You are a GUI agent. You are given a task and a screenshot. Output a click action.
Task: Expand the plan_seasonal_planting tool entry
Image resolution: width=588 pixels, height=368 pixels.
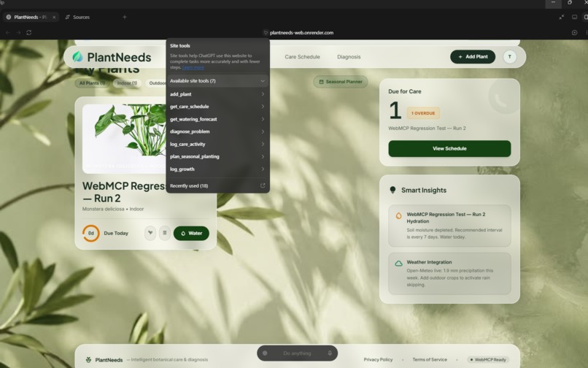coord(217,156)
